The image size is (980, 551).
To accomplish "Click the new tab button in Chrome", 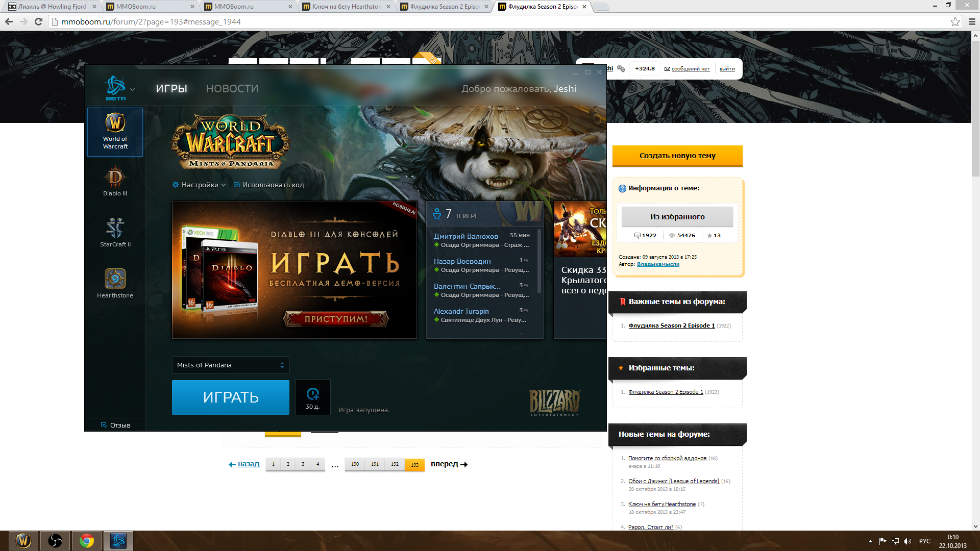I will pyautogui.click(x=602, y=7).
